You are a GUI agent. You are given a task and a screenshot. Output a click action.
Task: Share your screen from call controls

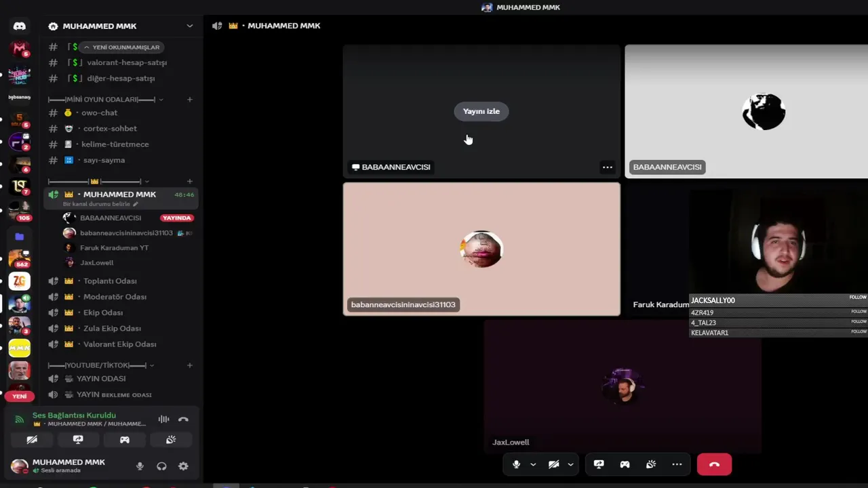(599, 464)
